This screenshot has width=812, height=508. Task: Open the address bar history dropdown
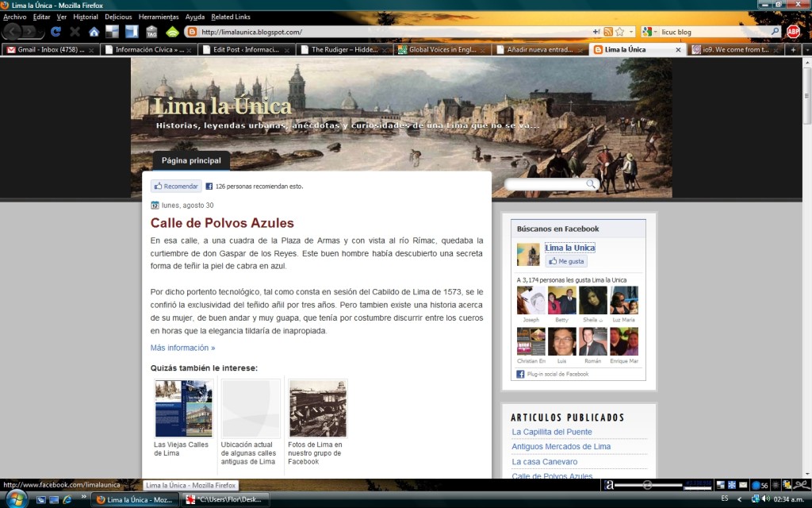click(x=631, y=32)
